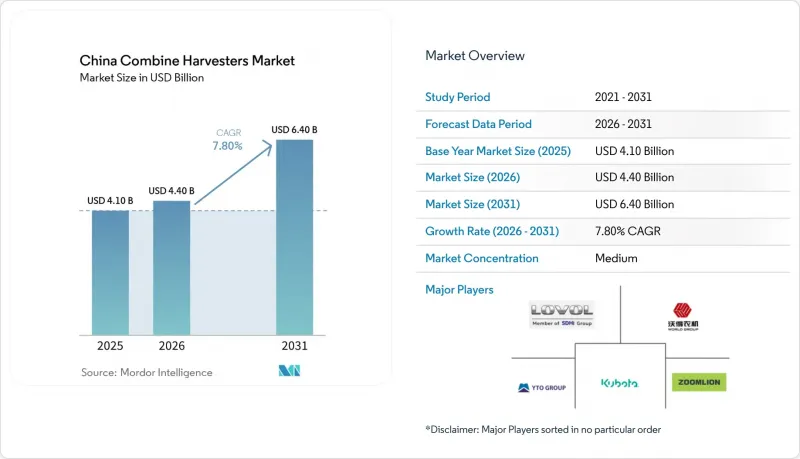The height and width of the screenshot is (459, 800).
Task: Click the 2025 market size bar
Action: 110,272
